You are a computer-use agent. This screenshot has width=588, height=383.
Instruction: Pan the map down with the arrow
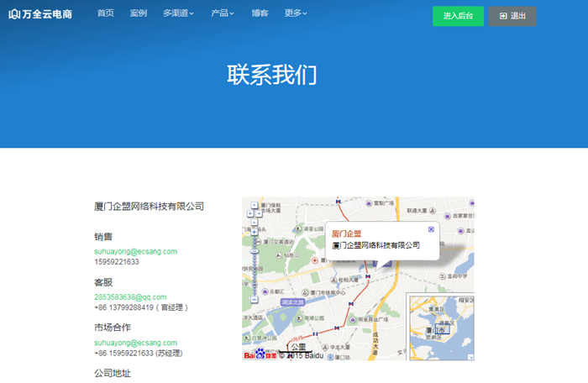coord(255,223)
